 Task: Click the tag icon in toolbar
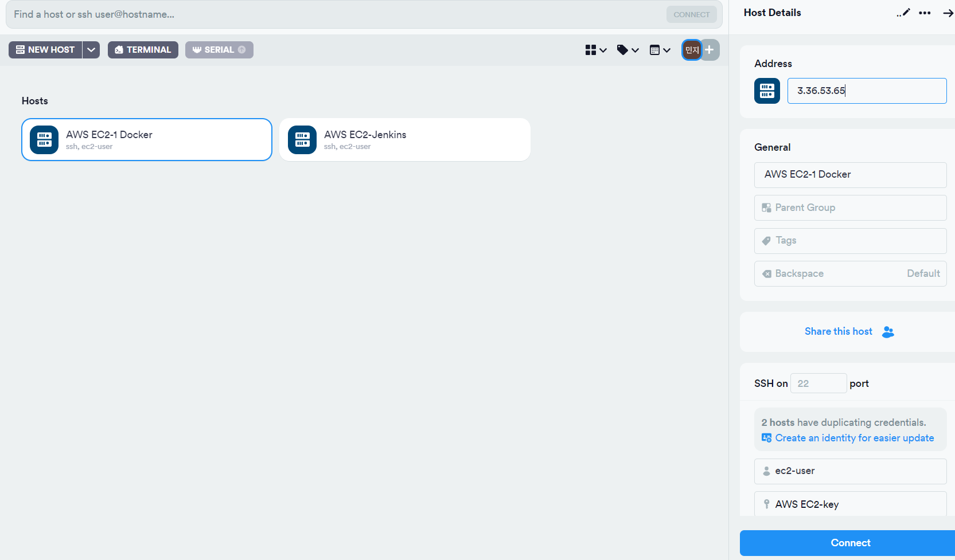pos(622,50)
